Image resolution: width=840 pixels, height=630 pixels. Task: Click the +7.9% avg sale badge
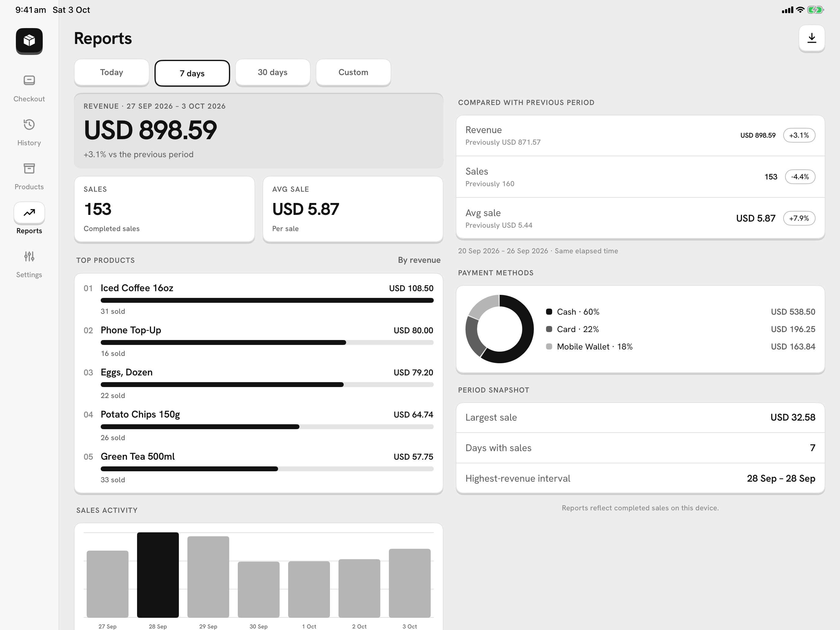(x=799, y=218)
